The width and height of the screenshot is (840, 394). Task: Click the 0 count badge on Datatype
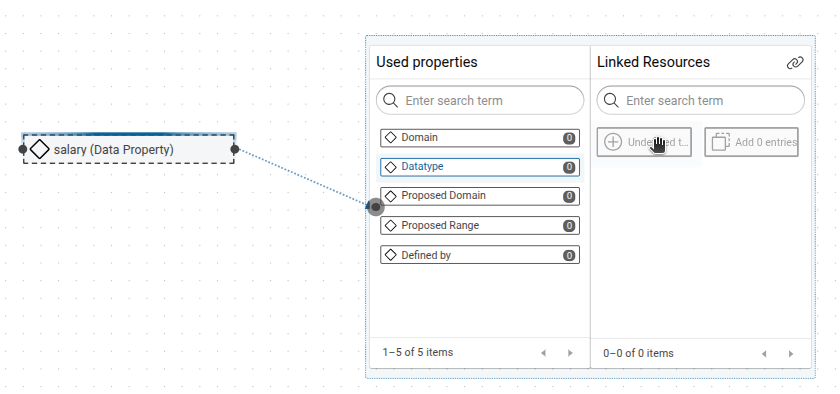(x=569, y=167)
